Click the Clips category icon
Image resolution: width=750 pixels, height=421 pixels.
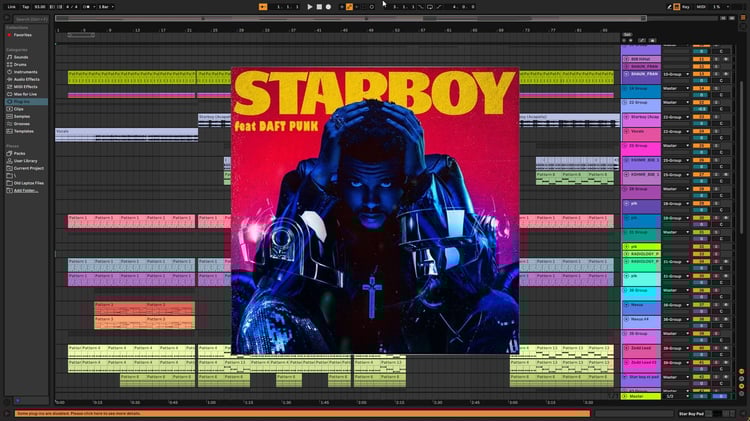9,109
